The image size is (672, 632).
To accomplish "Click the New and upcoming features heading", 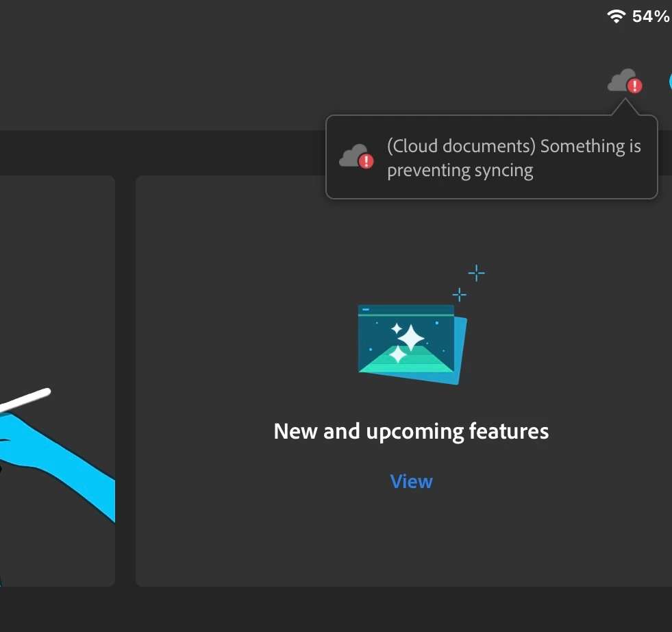I will tap(411, 431).
